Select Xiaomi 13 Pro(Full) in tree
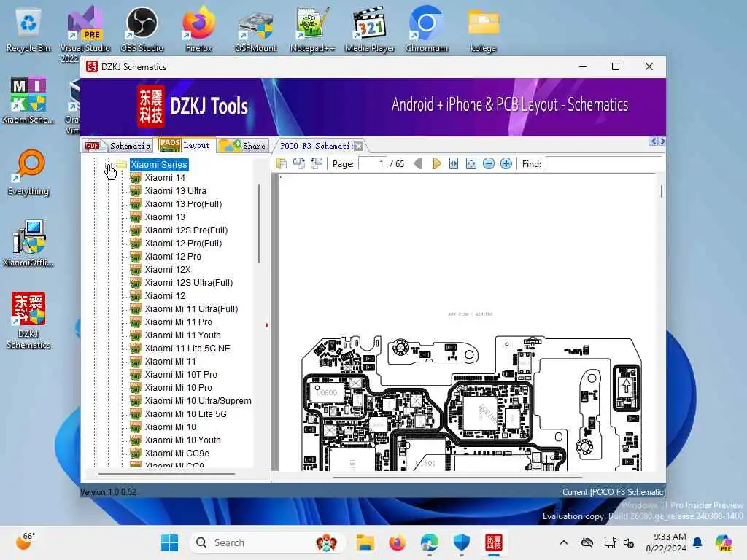Viewport: 747px width, 560px height. tap(183, 204)
